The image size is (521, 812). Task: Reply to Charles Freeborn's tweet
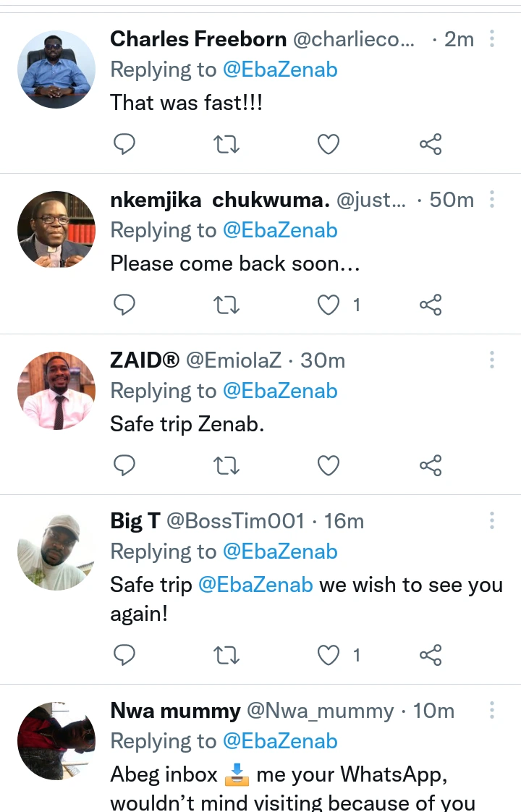(125, 145)
